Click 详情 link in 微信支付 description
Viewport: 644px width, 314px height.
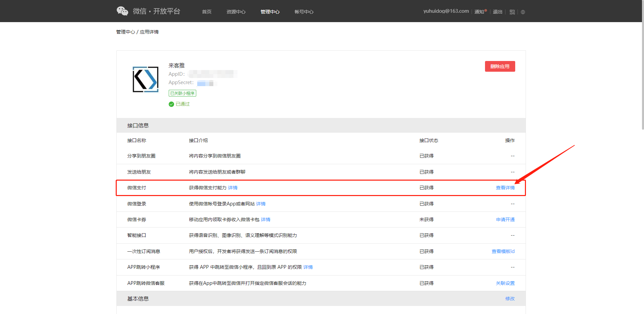pyautogui.click(x=233, y=188)
